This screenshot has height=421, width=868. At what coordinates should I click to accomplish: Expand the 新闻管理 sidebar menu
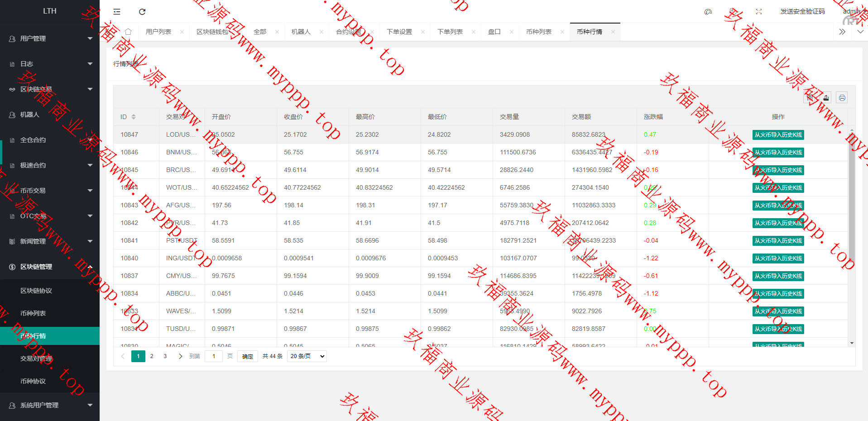(50, 241)
